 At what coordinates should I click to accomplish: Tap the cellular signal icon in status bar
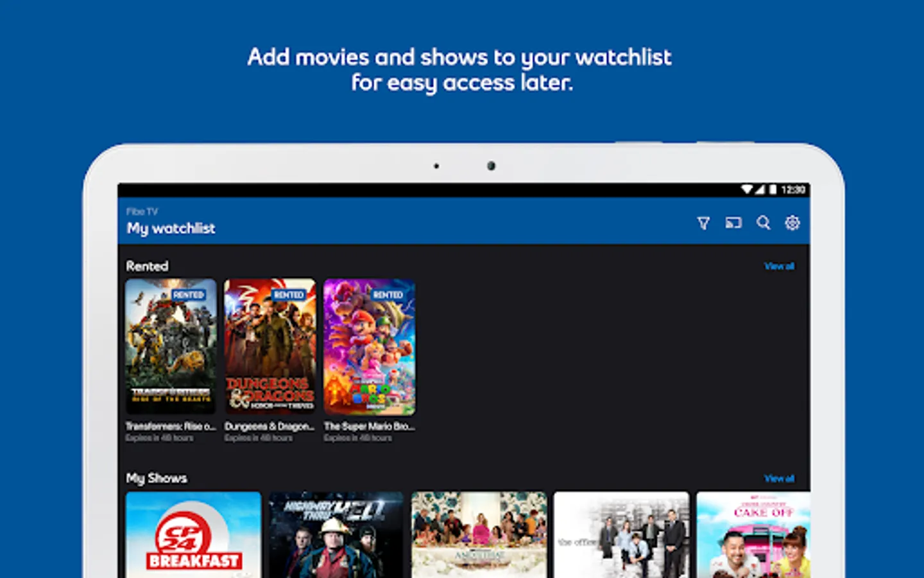point(760,189)
